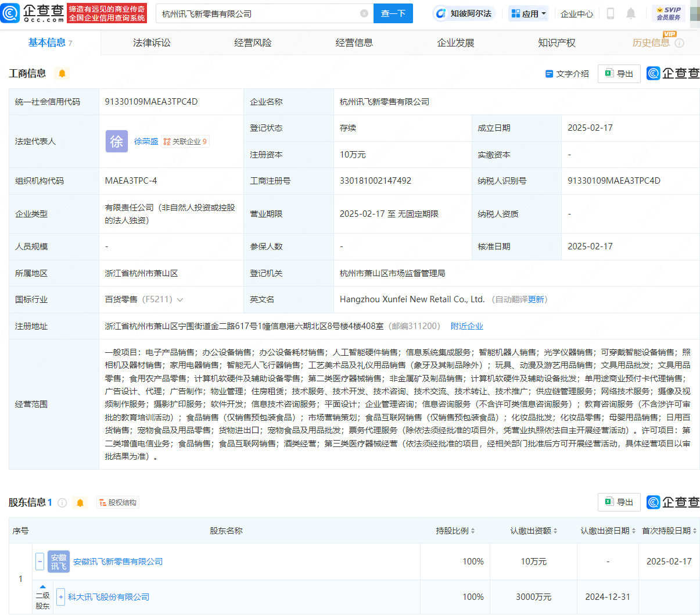Image resolution: width=700 pixels, height=615 pixels.
Task: Click the English name Hangzhou Xunfei New Retail Co., Ltd.
Action: (x=412, y=299)
